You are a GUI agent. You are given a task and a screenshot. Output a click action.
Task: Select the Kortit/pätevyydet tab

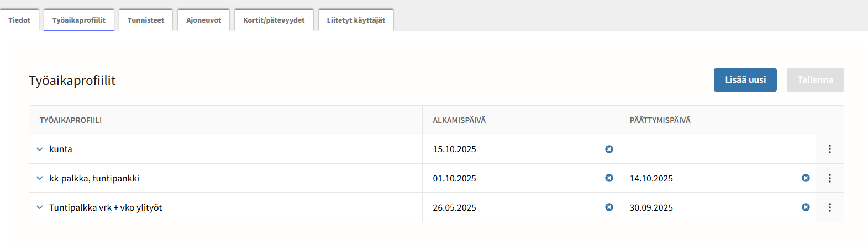[x=274, y=20]
